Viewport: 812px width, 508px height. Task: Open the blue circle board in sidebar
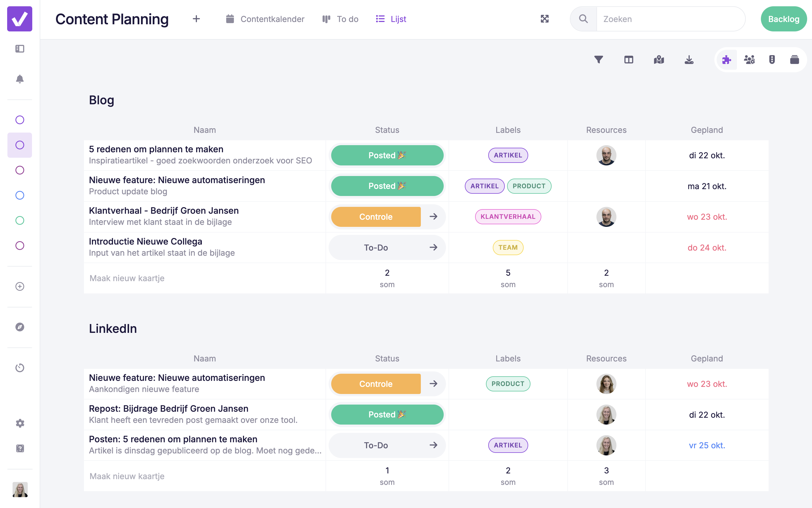[20, 195]
